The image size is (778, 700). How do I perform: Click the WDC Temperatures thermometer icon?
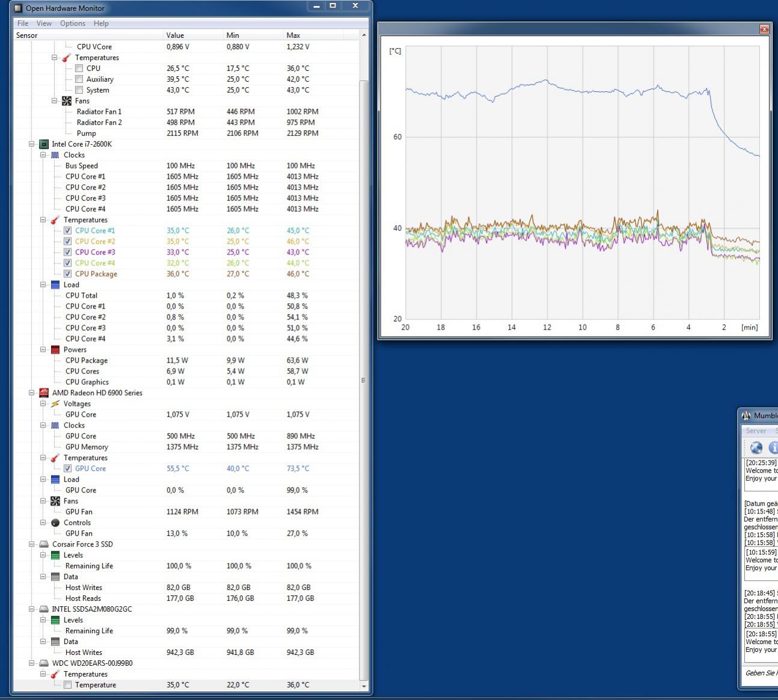[x=55, y=674]
